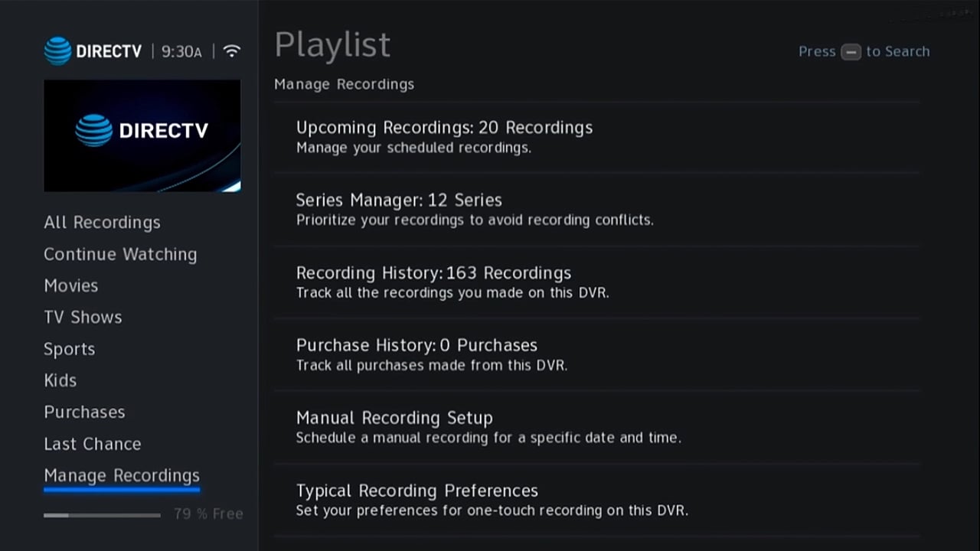980x551 pixels.
Task: Open Upcoming Recordings: 20 Recordings
Action: tap(444, 136)
